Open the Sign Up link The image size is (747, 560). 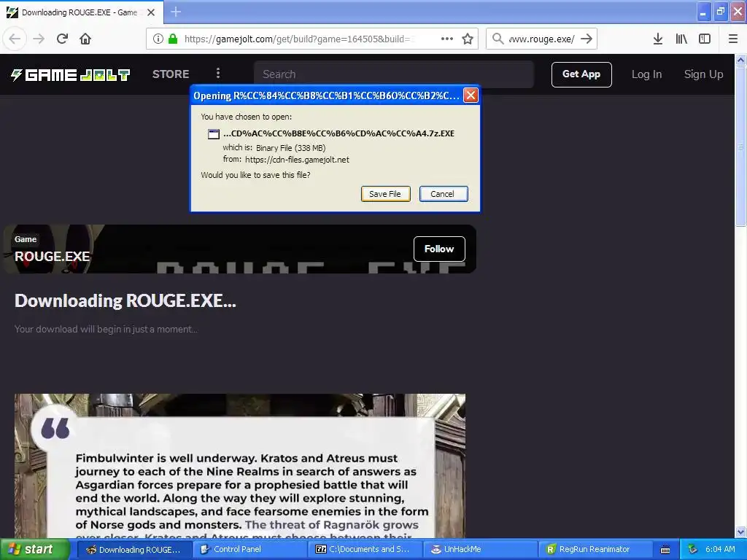tap(704, 74)
